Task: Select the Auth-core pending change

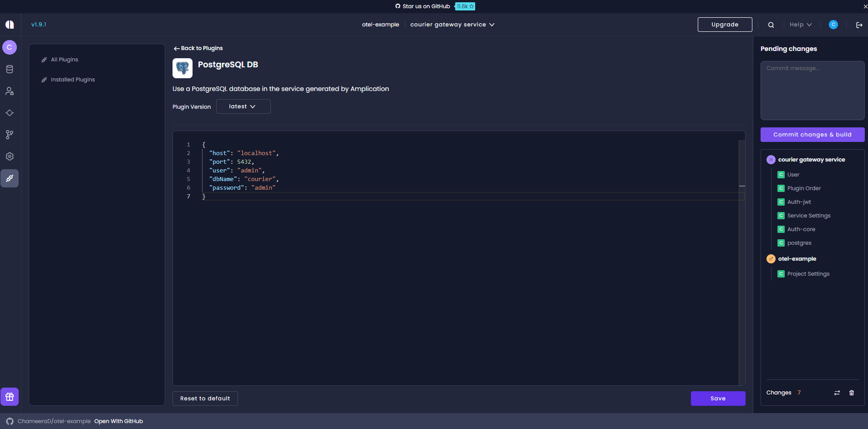Action: coord(801,229)
